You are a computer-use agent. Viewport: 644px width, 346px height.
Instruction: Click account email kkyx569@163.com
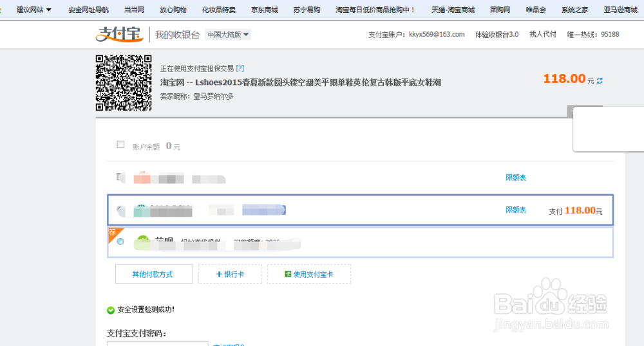[437, 35]
